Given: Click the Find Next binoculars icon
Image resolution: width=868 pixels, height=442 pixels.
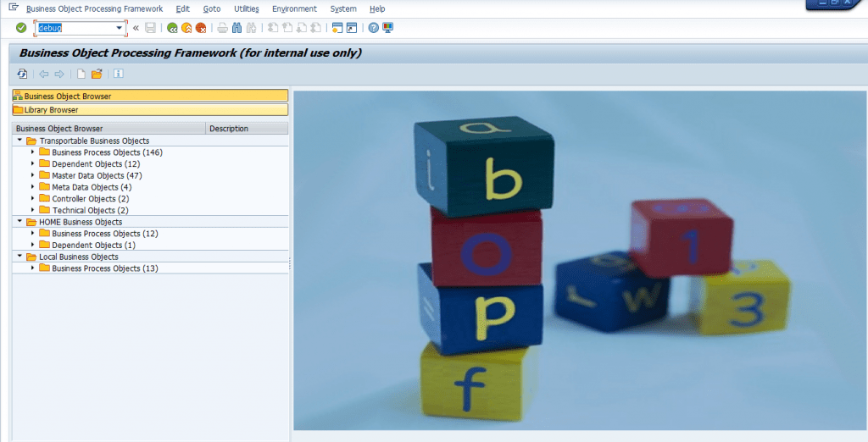Looking at the screenshot, I should click(251, 28).
